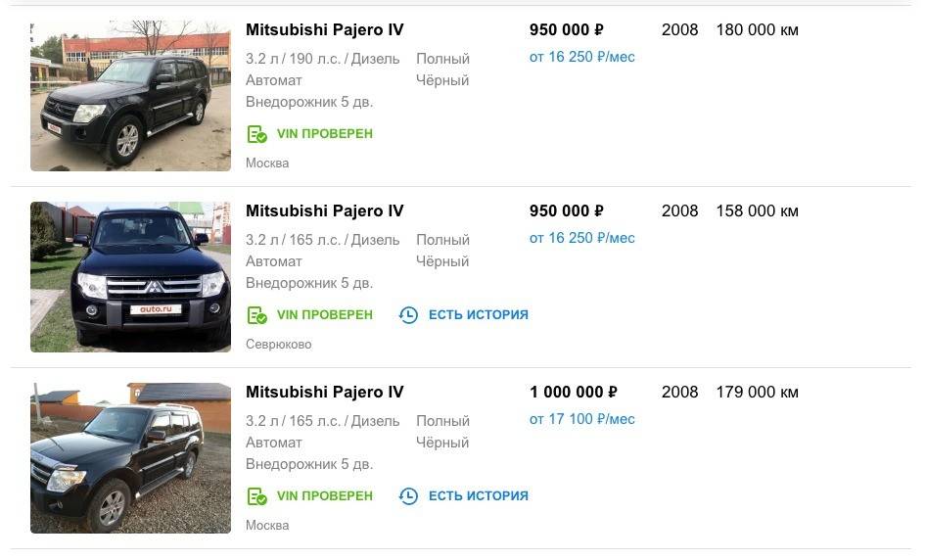This screenshot has height=560, width=926.
Task: View front-facing Pajero photo with auto.ru plate
Action: pos(130,277)
